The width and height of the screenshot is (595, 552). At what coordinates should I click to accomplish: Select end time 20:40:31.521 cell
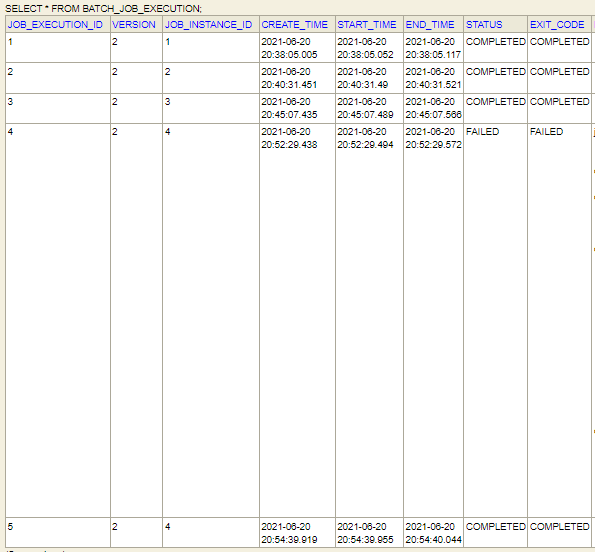tap(433, 78)
